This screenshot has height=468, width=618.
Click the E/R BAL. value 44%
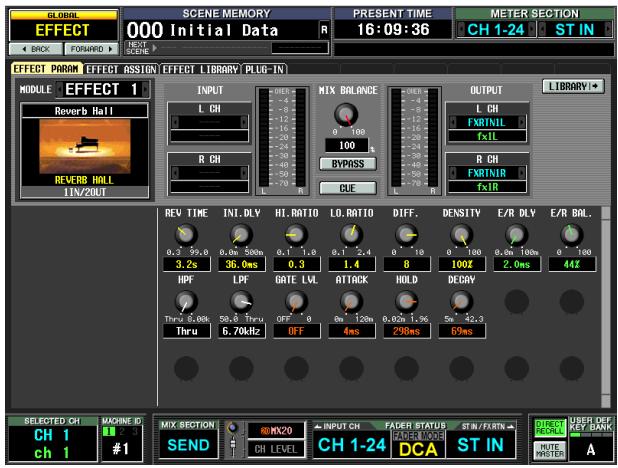[571, 264]
